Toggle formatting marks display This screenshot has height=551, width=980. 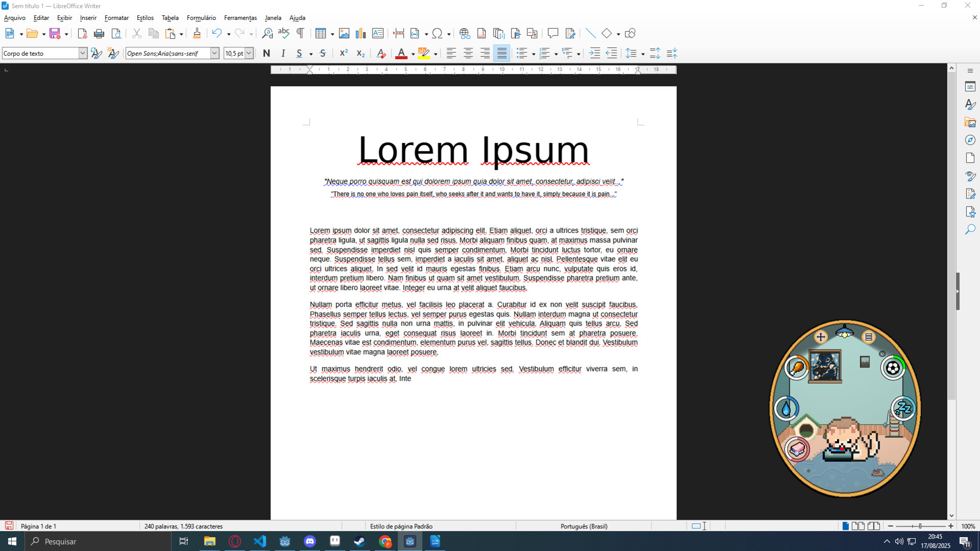[300, 33]
